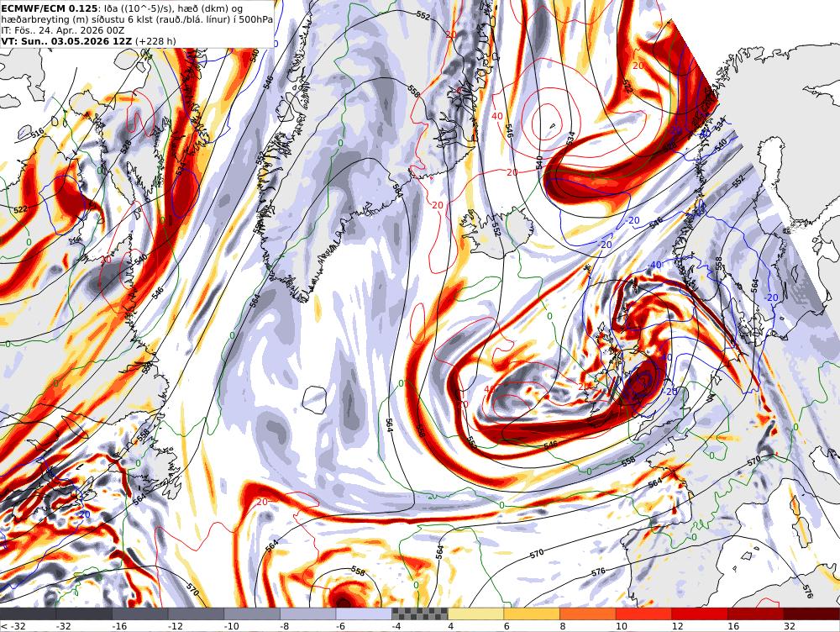The image size is (840, 632).
Task: Select the red swatch between 12 and 16
Action: 700,614
